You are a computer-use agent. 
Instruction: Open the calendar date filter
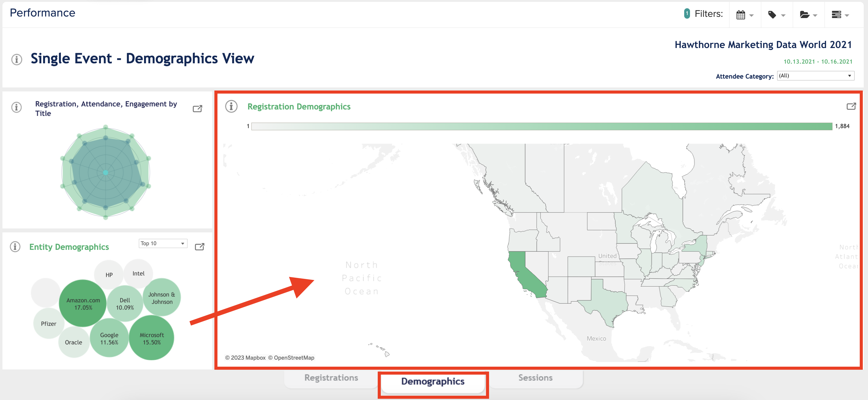[745, 15]
